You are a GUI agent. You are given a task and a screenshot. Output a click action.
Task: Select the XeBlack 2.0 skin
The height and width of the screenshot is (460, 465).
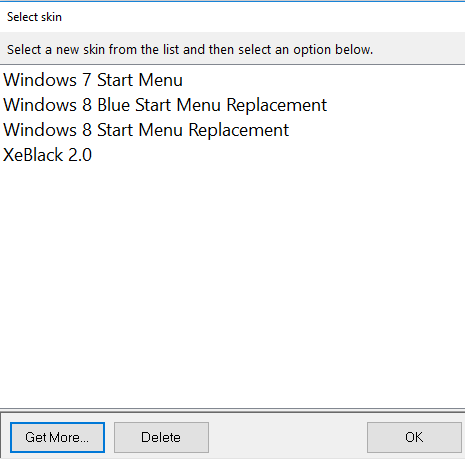tap(47, 155)
